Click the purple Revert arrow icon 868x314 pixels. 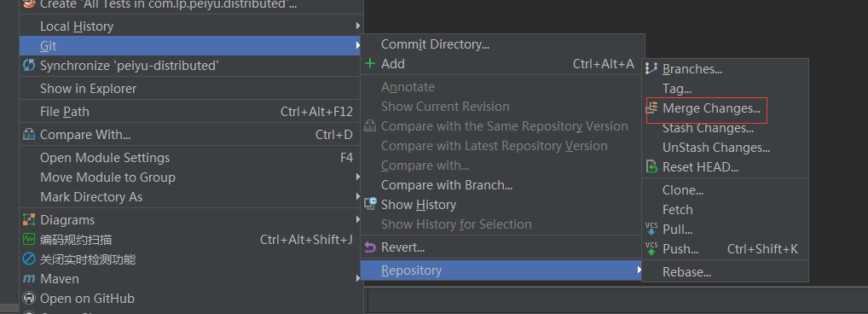370,247
